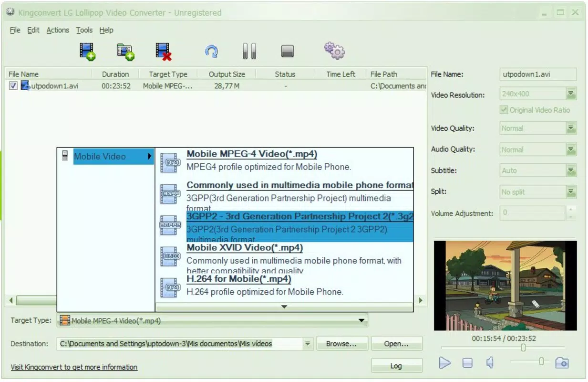The height and width of the screenshot is (382, 588).
Task: Click the Volume Adjustment value field
Action: pyautogui.click(x=533, y=213)
